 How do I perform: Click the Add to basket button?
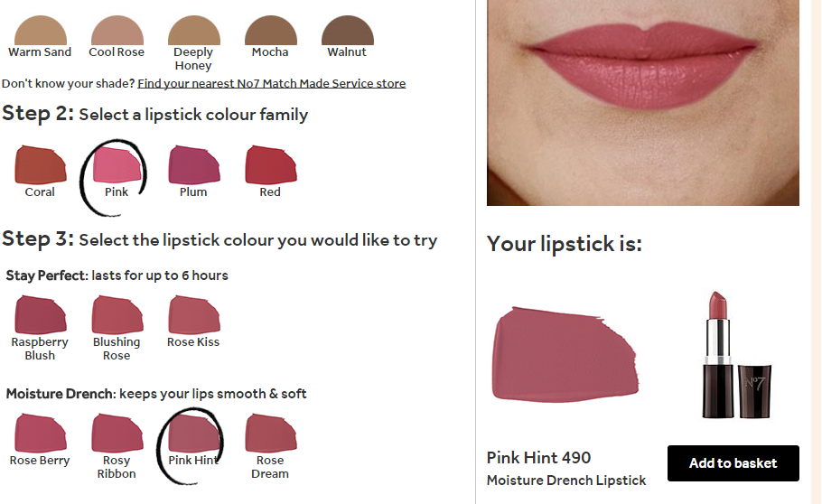click(733, 463)
